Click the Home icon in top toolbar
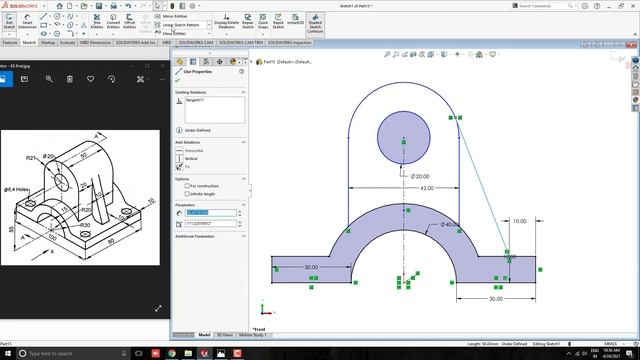Viewport: 640px width, 360px height. click(x=60, y=6)
